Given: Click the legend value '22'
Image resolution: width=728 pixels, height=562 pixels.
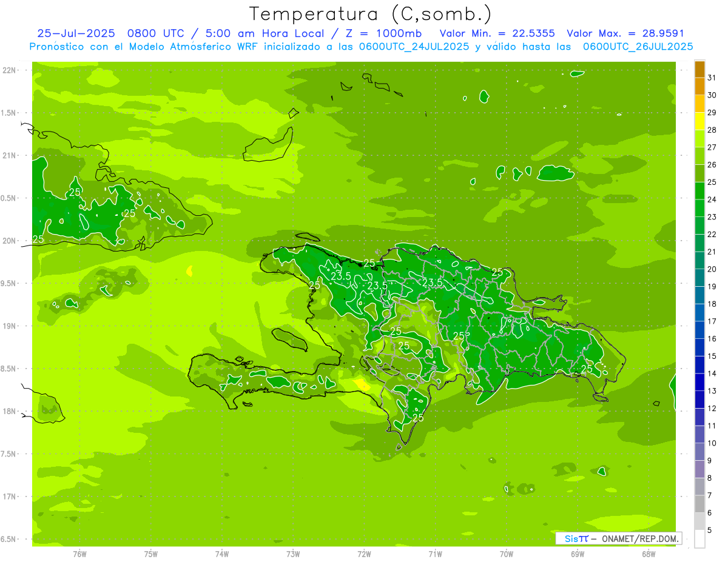Looking at the screenshot, I should point(712,234).
